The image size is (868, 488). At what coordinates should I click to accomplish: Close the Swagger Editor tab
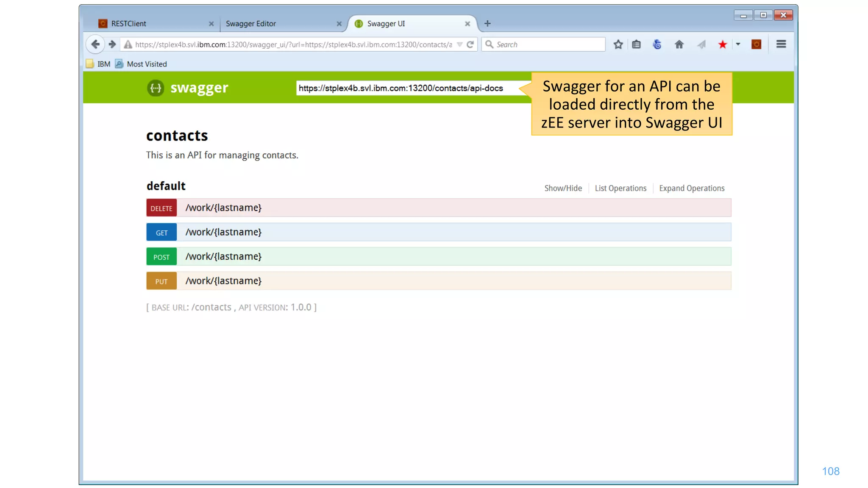click(339, 24)
